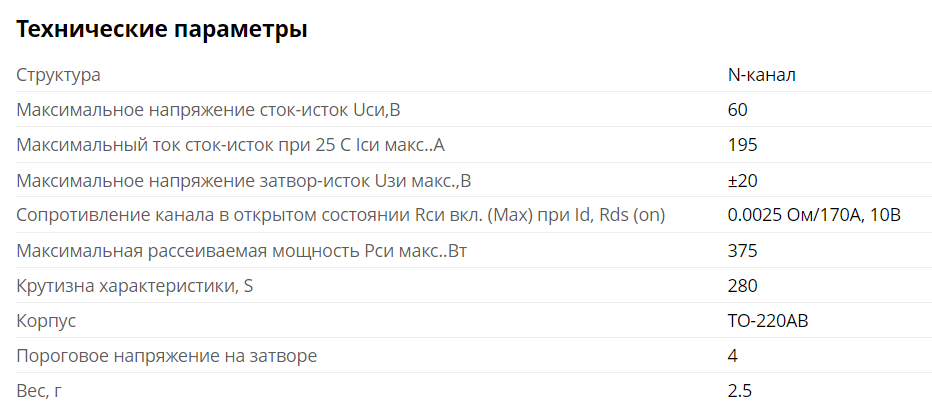
Task: Click the "Вес, г" weight label
Action: click(x=39, y=391)
